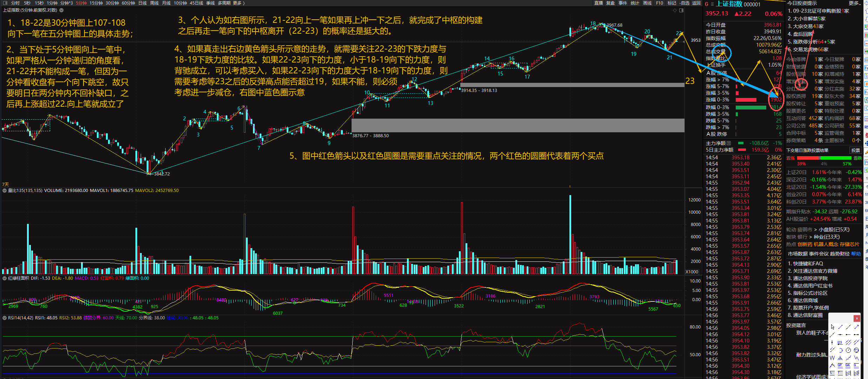Close the drawing tools palette

(857, 318)
